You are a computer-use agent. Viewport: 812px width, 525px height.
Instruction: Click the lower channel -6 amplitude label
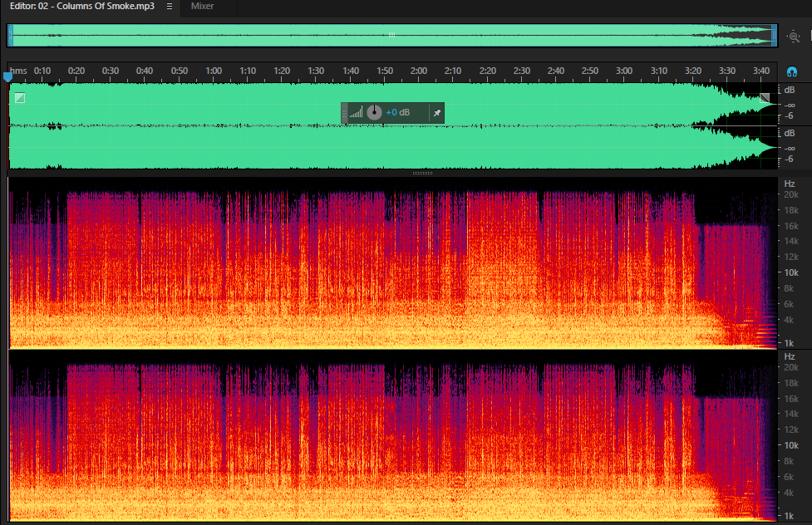[x=789, y=159]
